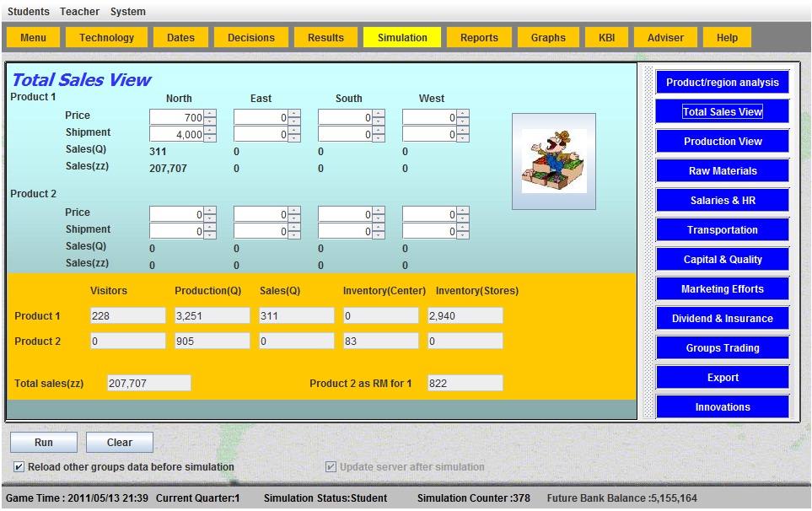Open the Graphs tab
Viewport: 812px width, 511px height.
(548, 38)
